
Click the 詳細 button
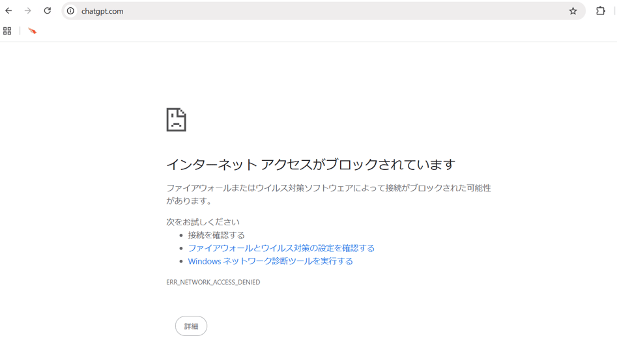[191, 326]
